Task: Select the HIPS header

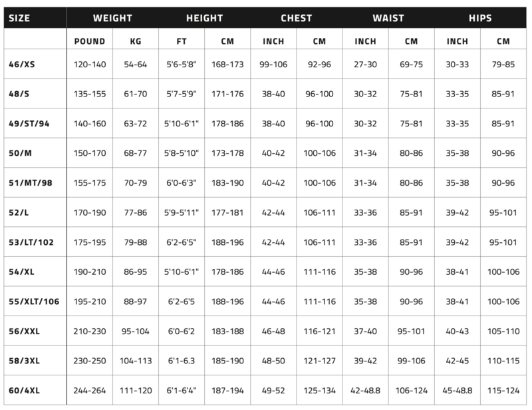Action: pos(480,18)
